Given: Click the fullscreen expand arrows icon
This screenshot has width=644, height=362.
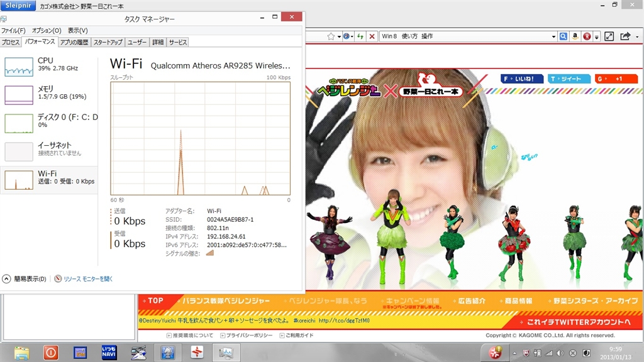Looking at the screenshot, I should [x=609, y=36].
